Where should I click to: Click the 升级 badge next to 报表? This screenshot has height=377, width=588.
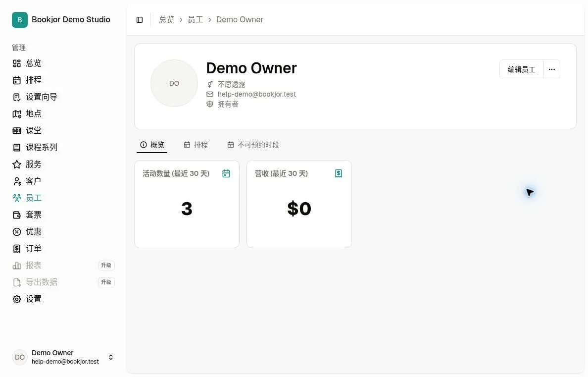pos(106,266)
